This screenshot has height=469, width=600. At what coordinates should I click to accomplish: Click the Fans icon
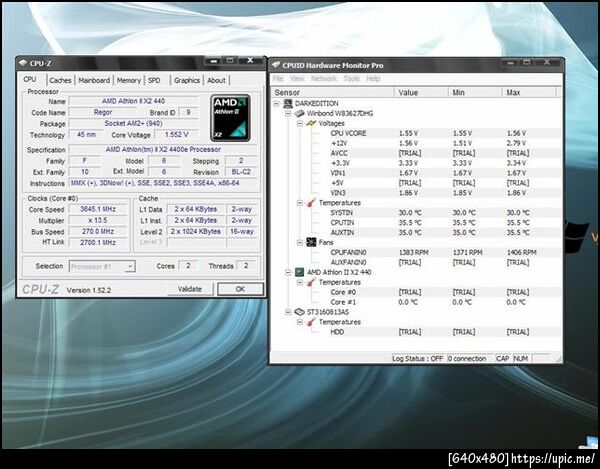coord(311,243)
